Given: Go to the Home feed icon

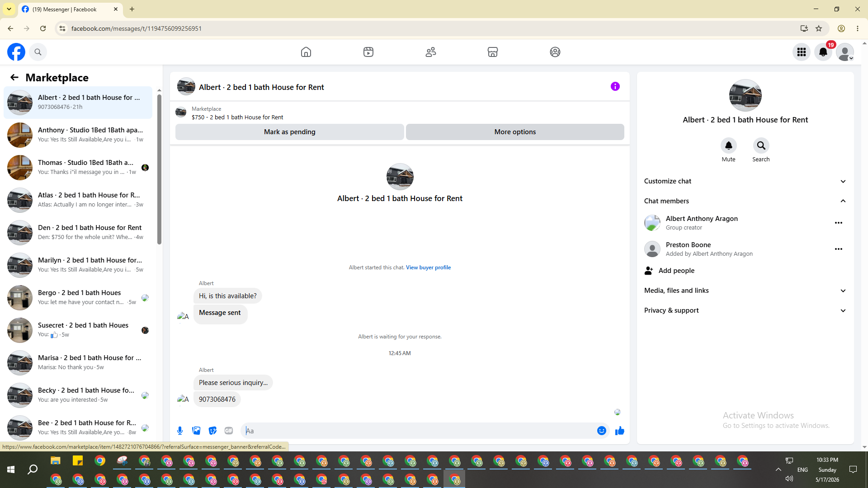Looking at the screenshot, I should 306,52.
